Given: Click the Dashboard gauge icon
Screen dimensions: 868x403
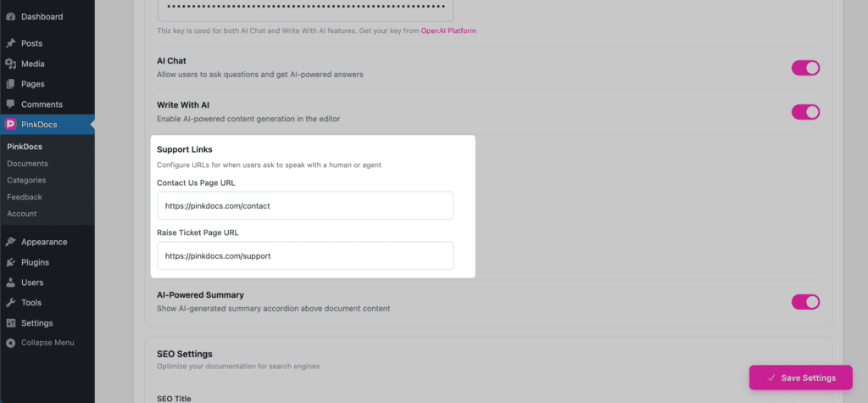Looking at the screenshot, I should click(10, 16).
